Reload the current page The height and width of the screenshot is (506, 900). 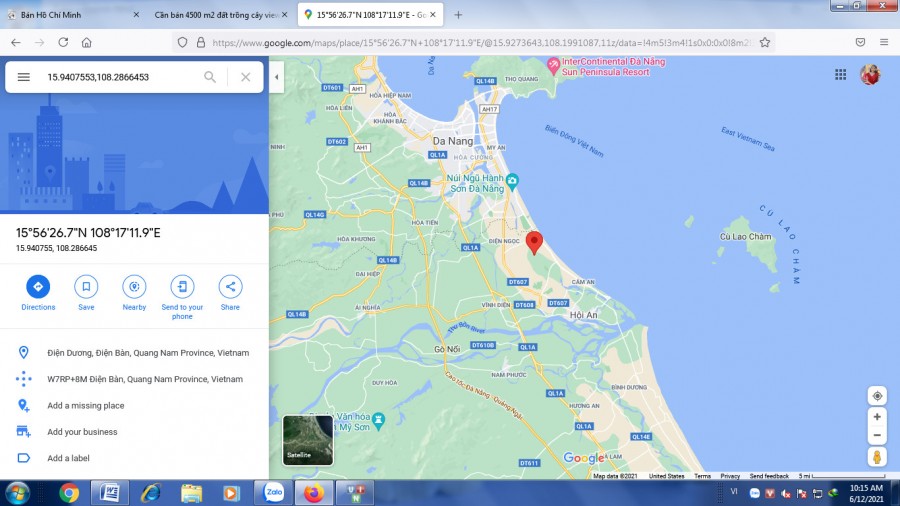[63, 42]
